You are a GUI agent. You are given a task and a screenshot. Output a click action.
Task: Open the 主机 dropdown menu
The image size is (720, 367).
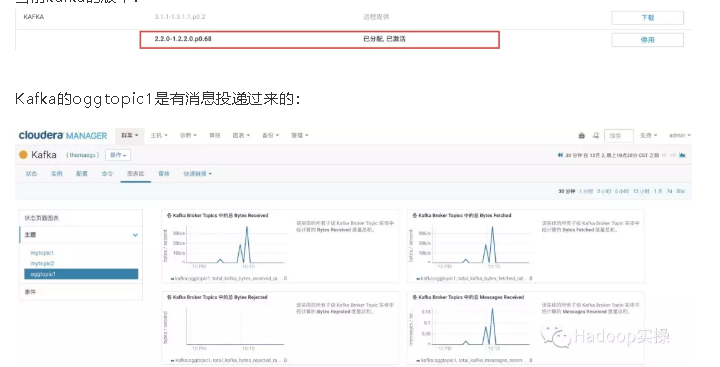159,136
